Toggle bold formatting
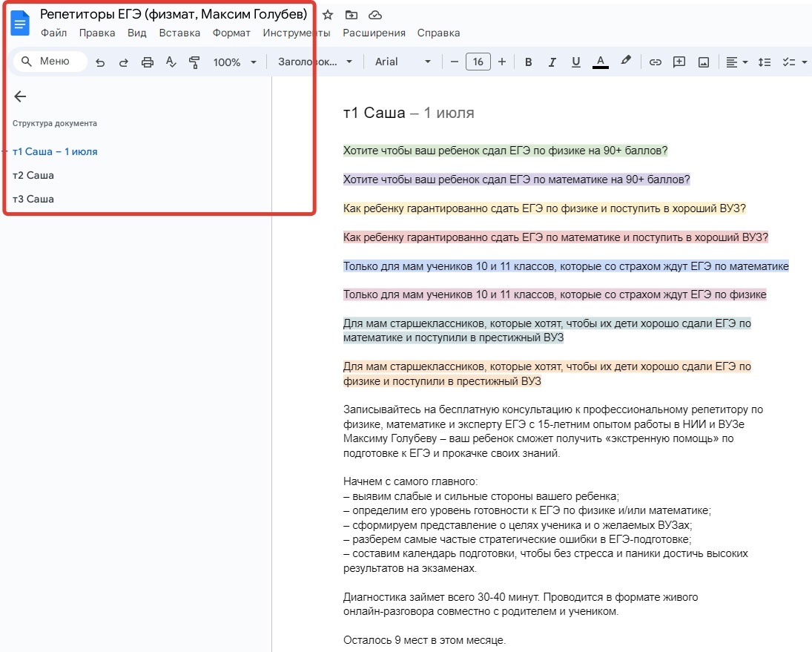This screenshot has height=652, width=812. point(528,62)
